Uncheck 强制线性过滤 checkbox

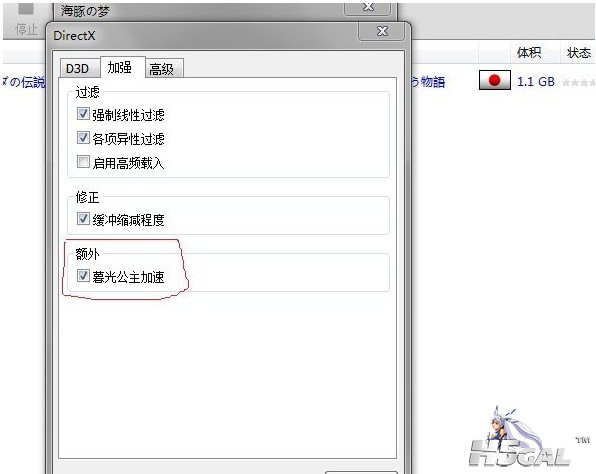coord(83,114)
